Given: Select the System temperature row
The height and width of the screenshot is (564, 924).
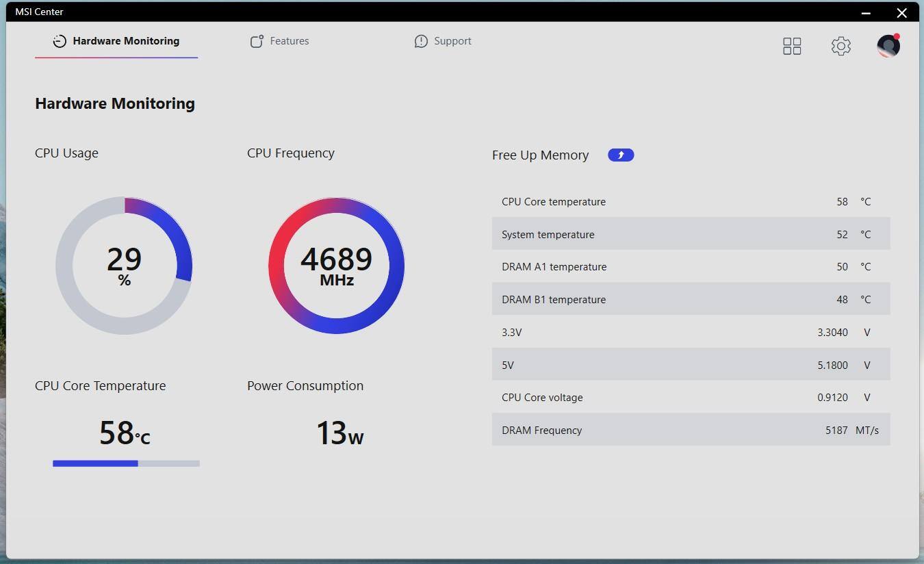Looking at the screenshot, I should tap(691, 234).
